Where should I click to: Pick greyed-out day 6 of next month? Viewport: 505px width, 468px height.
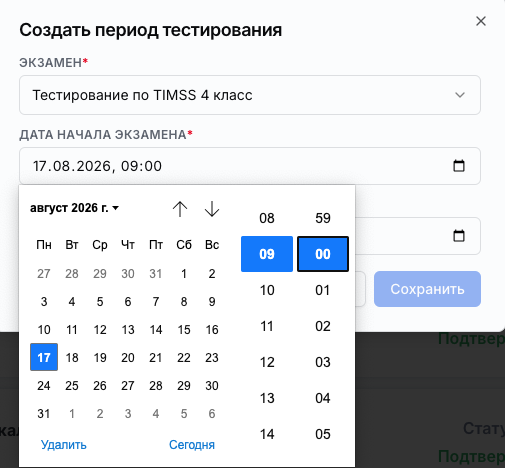pos(212,414)
